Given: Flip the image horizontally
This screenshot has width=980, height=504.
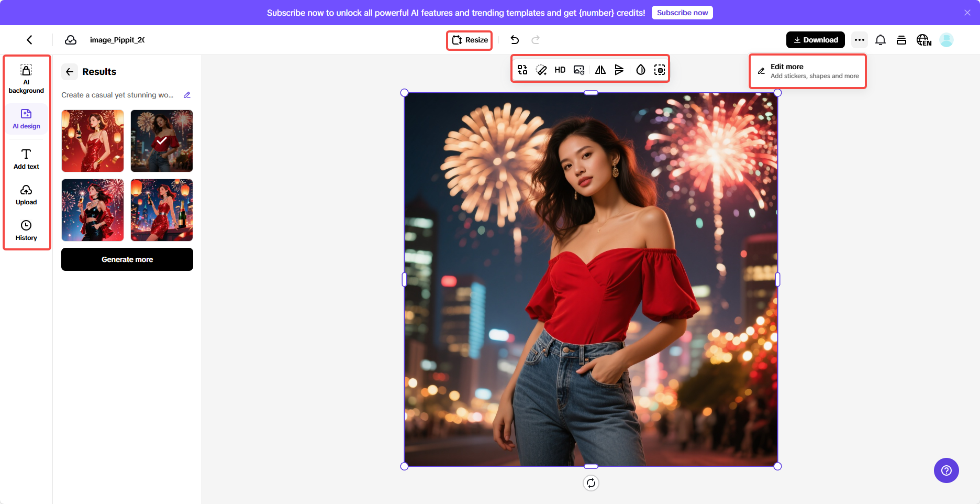Looking at the screenshot, I should pos(600,69).
